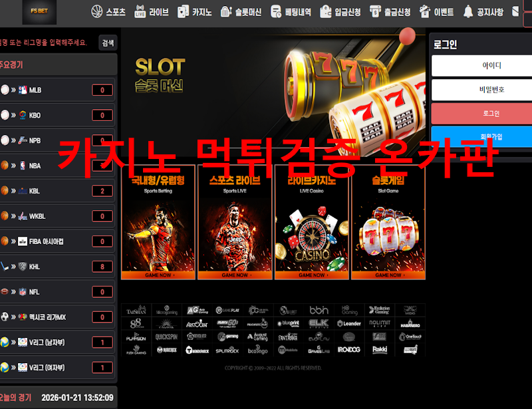Click the blue 회원가입 signup button
Viewport: 532px width, 409px height.
[x=481, y=137]
